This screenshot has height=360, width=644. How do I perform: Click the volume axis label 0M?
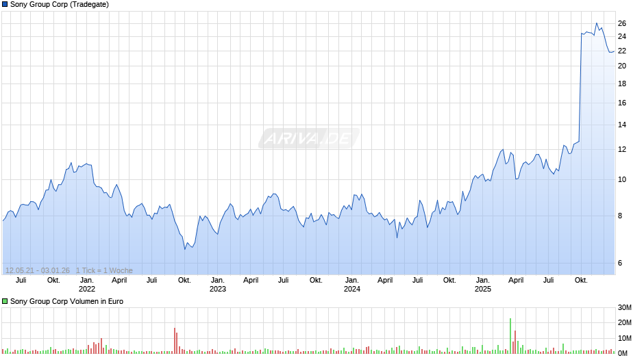coord(623,353)
